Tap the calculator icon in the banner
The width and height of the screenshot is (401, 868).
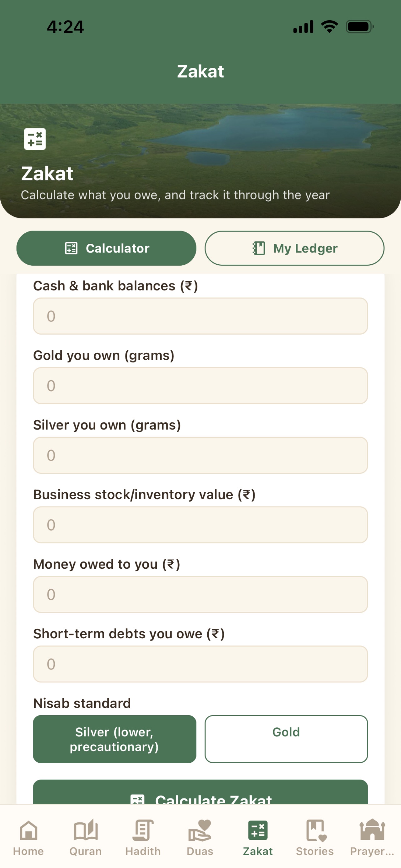35,139
